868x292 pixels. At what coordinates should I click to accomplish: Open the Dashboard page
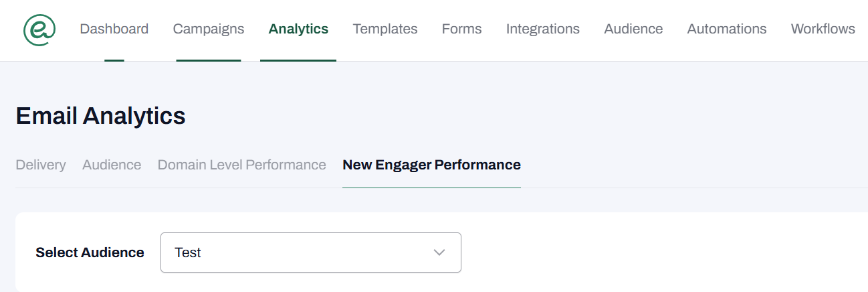[x=114, y=29]
